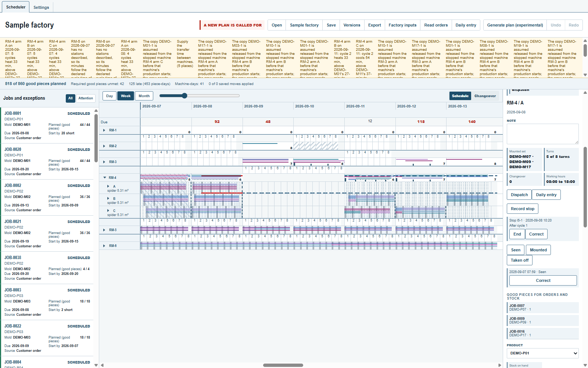Click the timeline scroll-left arrow
Screen dimensions: 588x368
click(102, 365)
